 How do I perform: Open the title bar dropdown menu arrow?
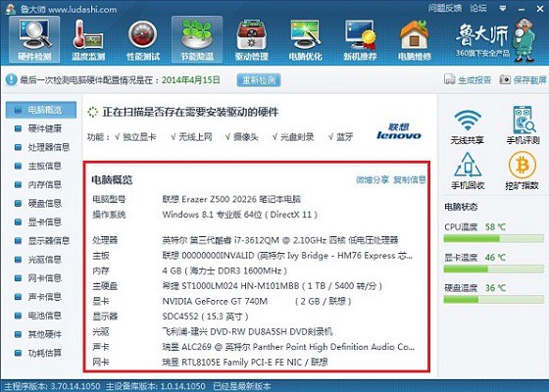point(503,9)
